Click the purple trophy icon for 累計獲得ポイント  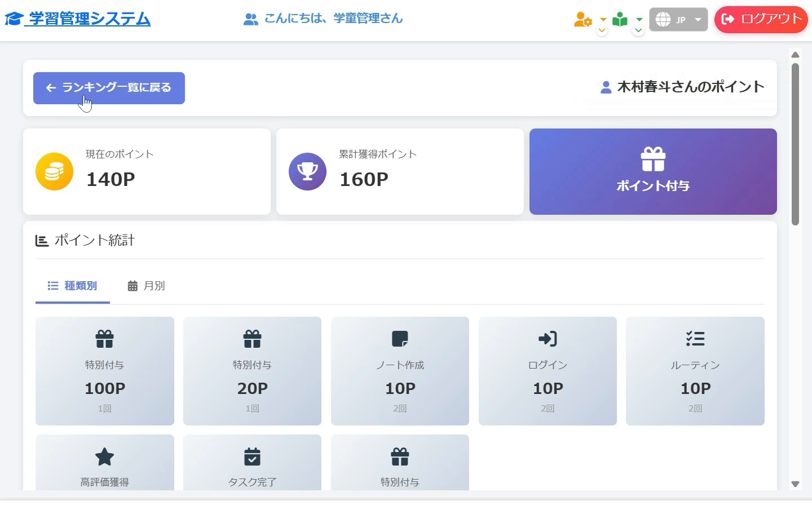(307, 171)
